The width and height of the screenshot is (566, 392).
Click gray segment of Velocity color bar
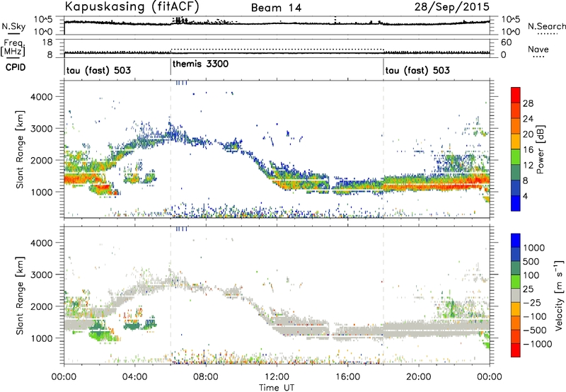tap(516, 296)
